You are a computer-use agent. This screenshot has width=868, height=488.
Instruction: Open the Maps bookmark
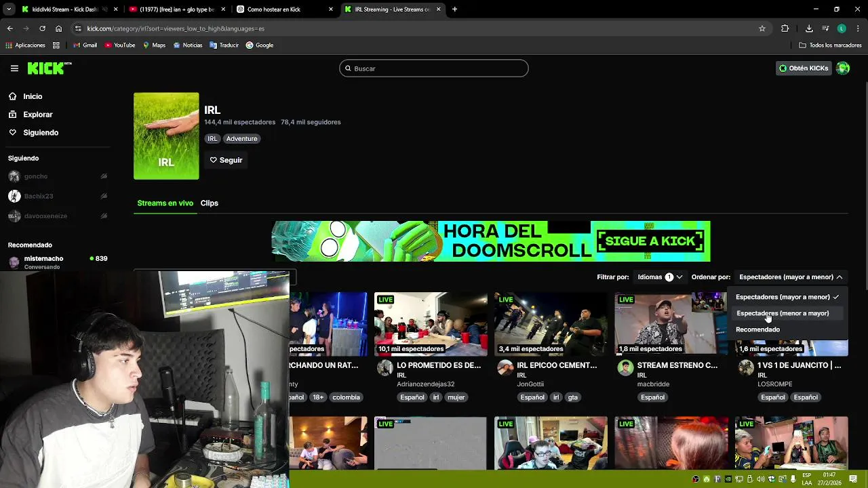[x=154, y=45]
